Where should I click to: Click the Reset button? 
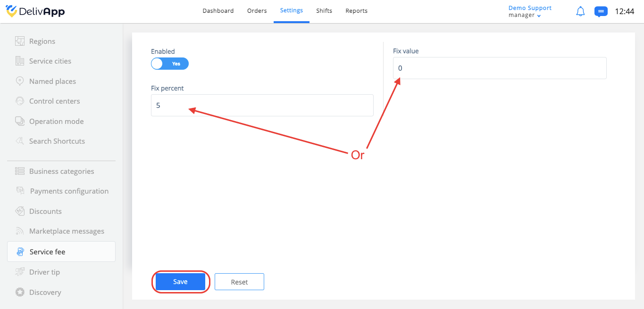point(239,282)
